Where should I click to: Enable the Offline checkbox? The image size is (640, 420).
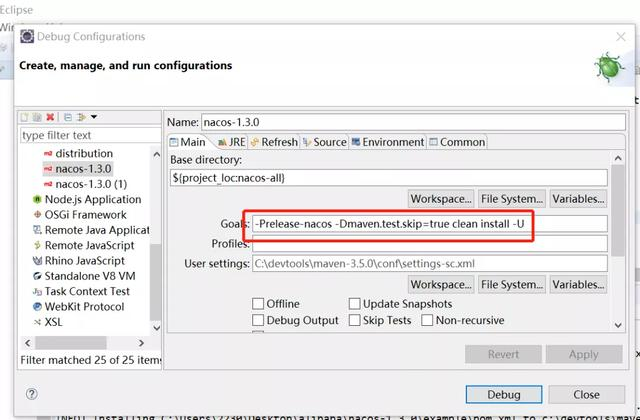[x=258, y=304]
